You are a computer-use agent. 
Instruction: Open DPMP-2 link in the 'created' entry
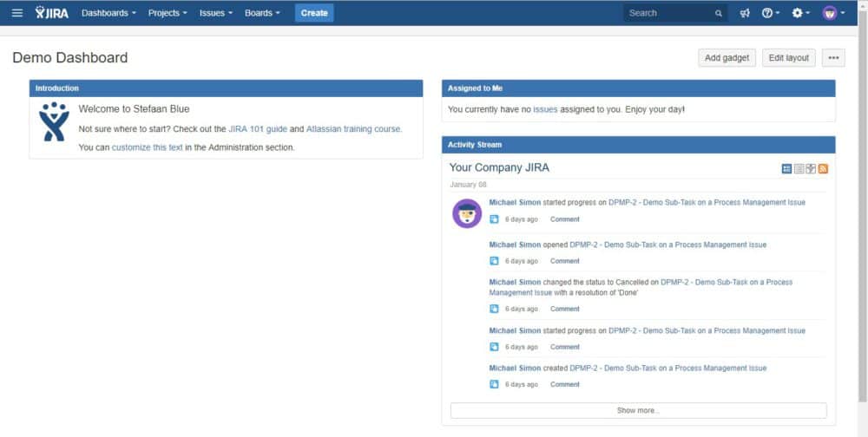point(668,368)
